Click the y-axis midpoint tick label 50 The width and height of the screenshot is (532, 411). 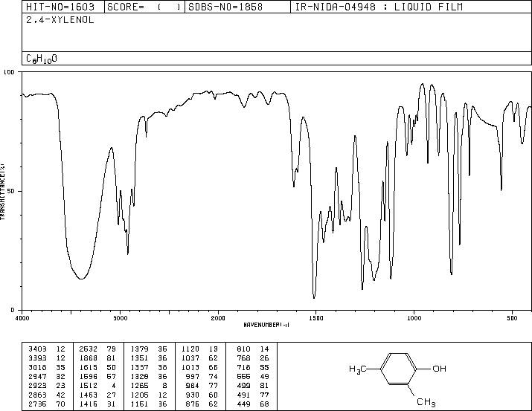click(x=11, y=192)
